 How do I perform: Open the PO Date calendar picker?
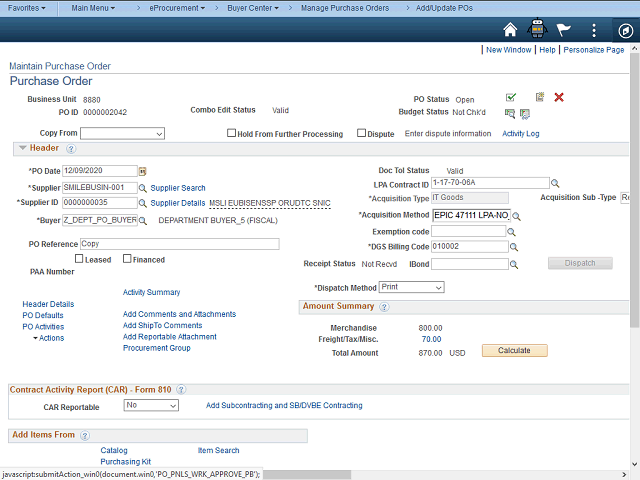coord(142,171)
